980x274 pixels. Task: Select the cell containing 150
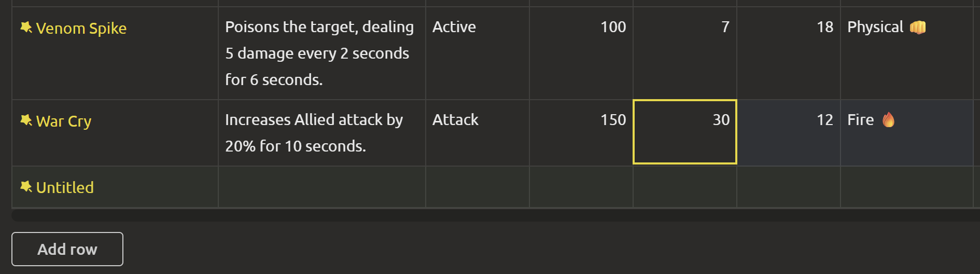pyautogui.click(x=581, y=133)
